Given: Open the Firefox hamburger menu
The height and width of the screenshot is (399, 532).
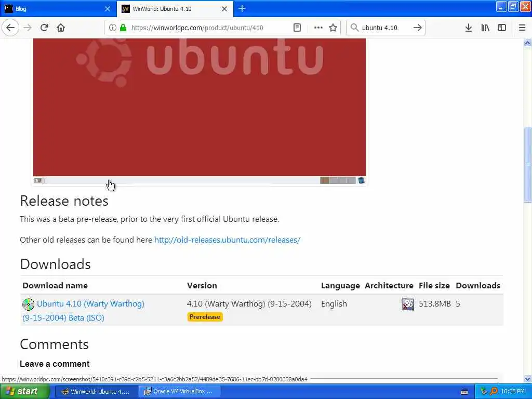Looking at the screenshot, I should coord(522,28).
